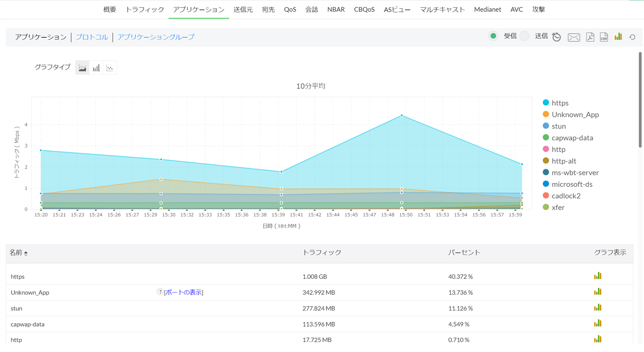Click the refresh icon in the toolbar
The image size is (644, 352).
pyautogui.click(x=632, y=37)
